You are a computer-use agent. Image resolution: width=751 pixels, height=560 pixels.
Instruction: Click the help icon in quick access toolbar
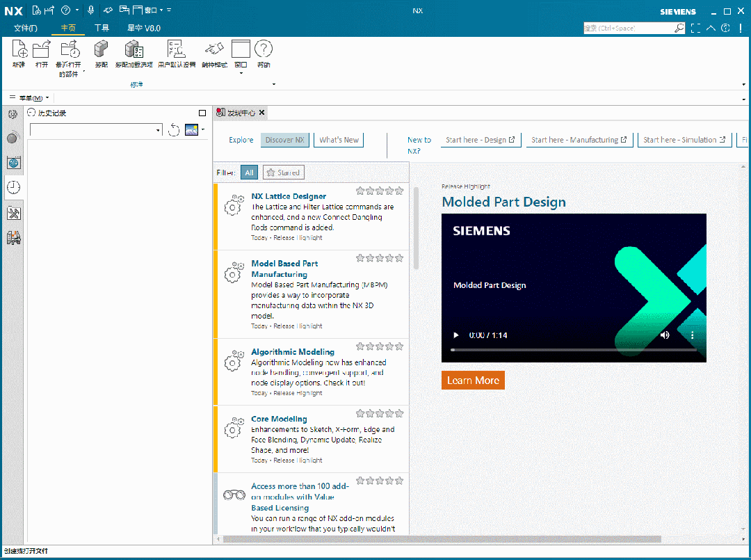click(x=66, y=10)
